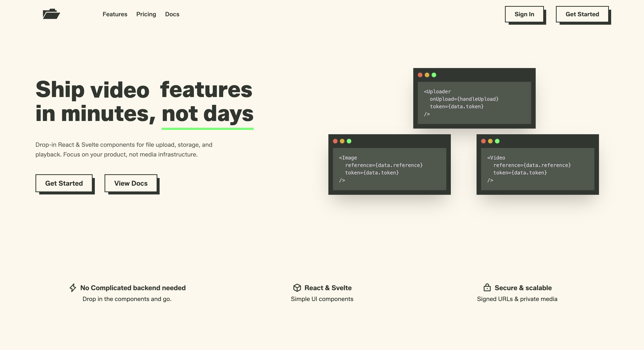The image size is (644, 350).
Task: Click the package icon beside React & Svelte
Action: pyautogui.click(x=297, y=288)
